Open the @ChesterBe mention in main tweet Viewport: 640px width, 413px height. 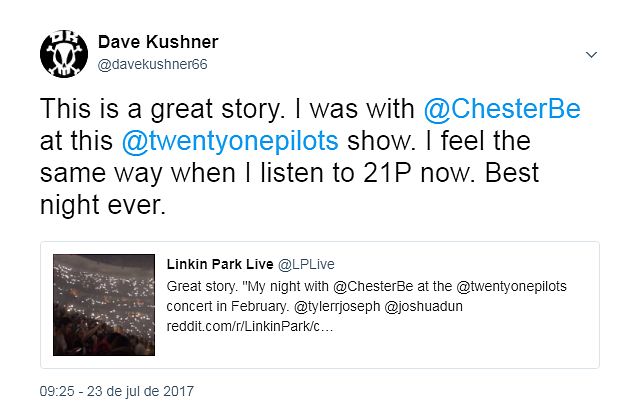click(x=502, y=109)
